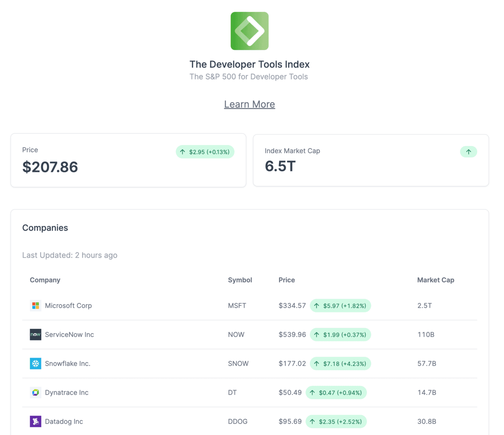Screen dimensions: 504x435
Task: Click the Index Market Cap label
Action: pyautogui.click(x=293, y=151)
